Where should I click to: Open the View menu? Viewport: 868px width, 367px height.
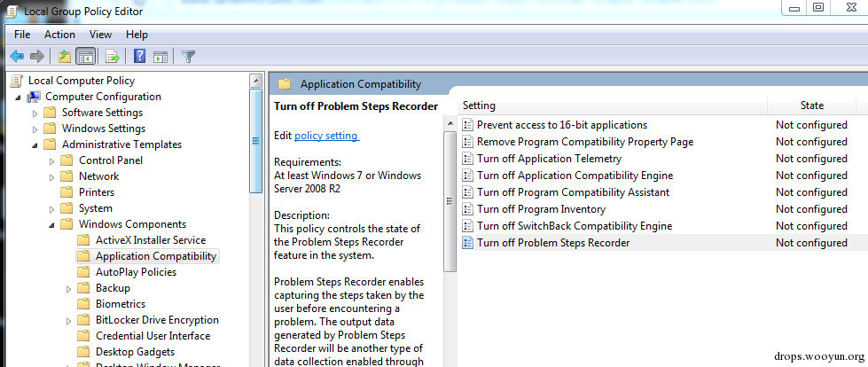(x=100, y=35)
